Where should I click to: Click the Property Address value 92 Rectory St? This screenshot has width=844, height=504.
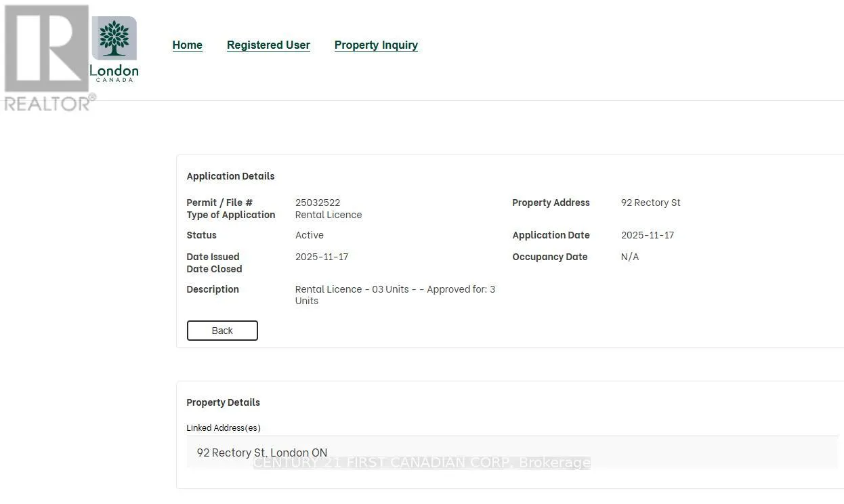click(650, 203)
